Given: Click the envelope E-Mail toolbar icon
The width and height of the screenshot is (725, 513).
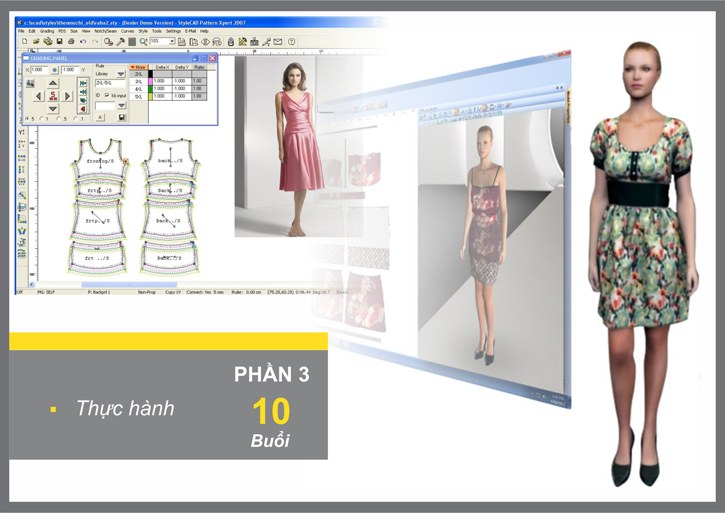Looking at the screenshot, I should pos(277,42).
